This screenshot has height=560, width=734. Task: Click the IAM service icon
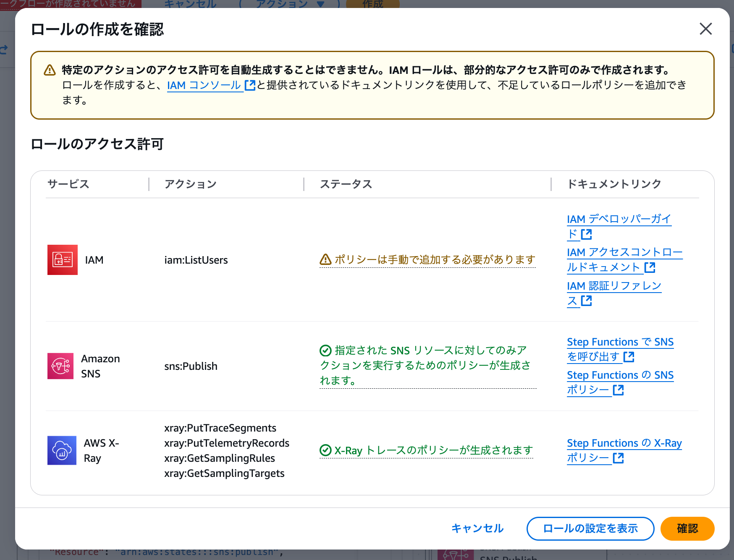[x=63, y=260]
